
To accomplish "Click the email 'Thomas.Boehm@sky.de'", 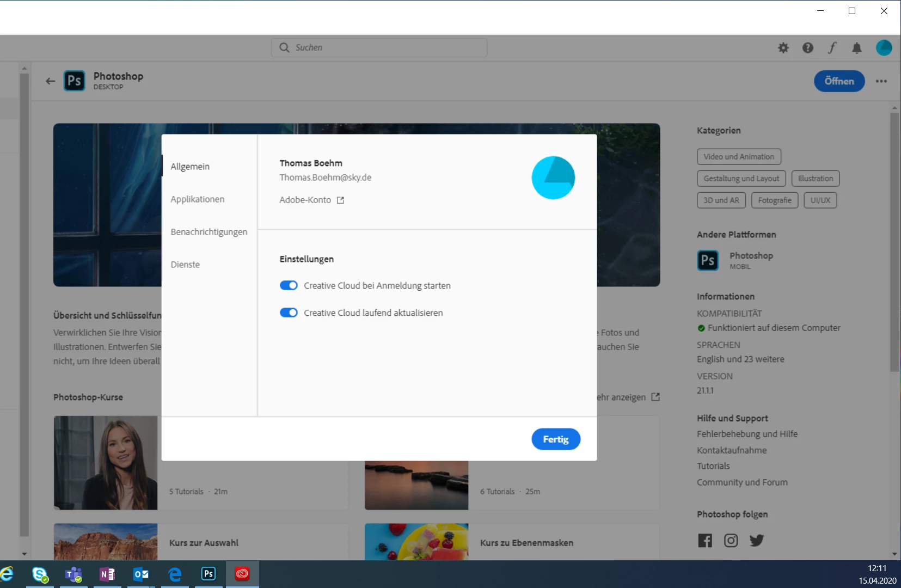I will pyautogui.click(x=326, y=177).
